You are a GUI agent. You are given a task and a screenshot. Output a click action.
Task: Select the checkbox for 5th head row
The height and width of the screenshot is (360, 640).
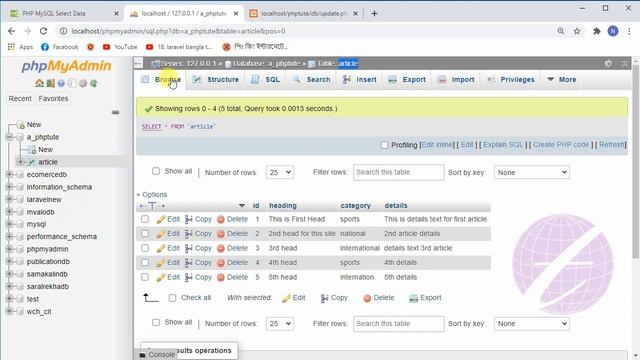pyautogui.click(x=145, y=277)
